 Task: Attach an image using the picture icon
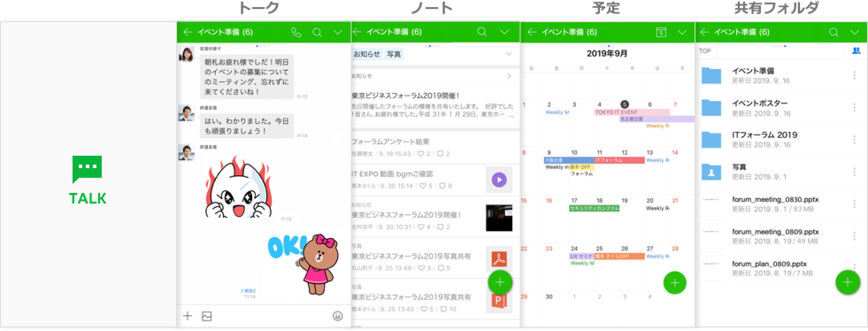point(207,316)
